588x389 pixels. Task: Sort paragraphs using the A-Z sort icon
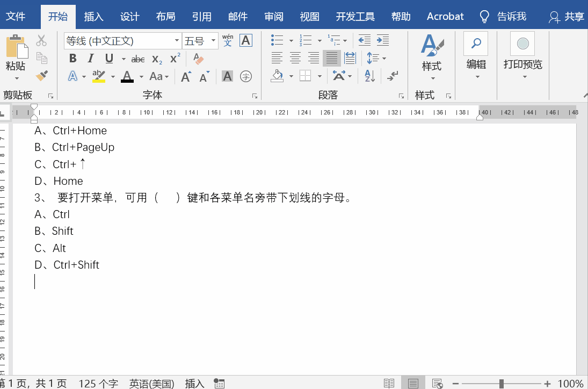(369, 76)
